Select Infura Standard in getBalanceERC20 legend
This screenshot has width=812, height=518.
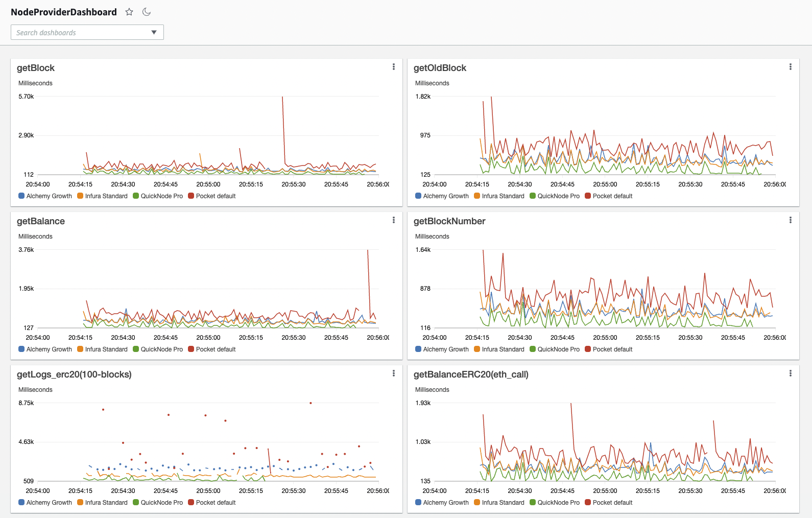499,503
